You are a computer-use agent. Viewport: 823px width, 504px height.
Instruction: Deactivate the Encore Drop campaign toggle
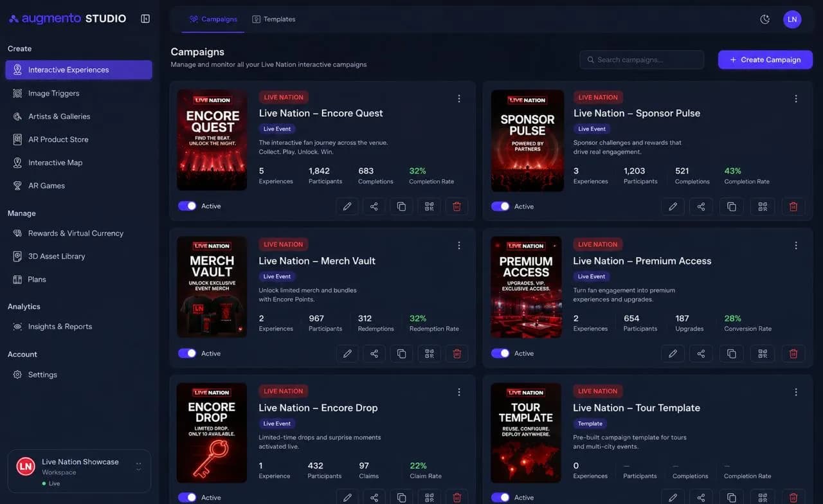point(187,497)
